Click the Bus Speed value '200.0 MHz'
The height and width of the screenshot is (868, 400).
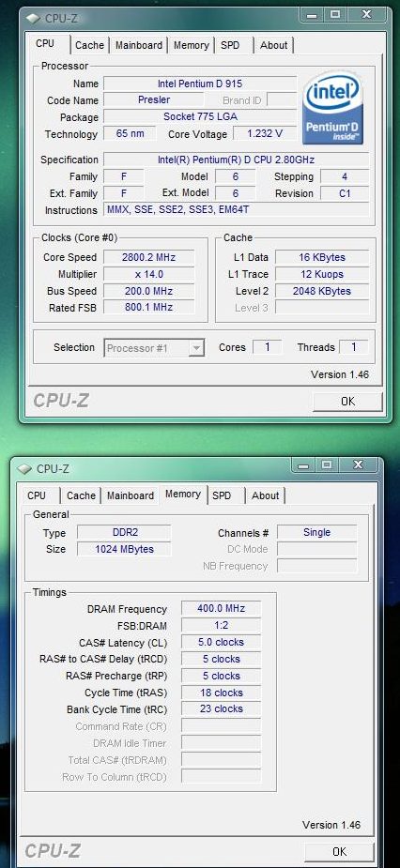[x=148, y=291]
